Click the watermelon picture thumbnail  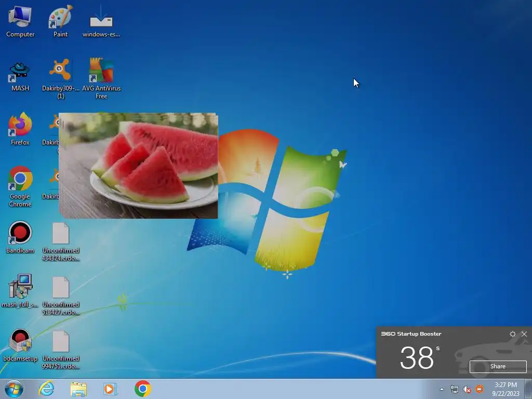tap(138, 166)
